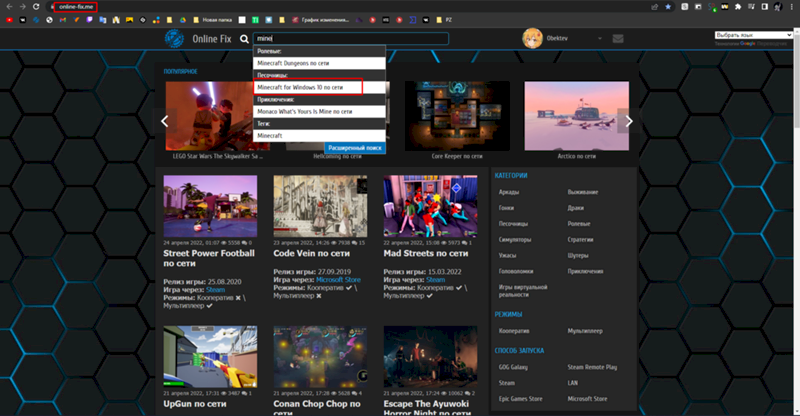
Task: Click the Расширенный поиск button
Action: [x=355, y=148]
